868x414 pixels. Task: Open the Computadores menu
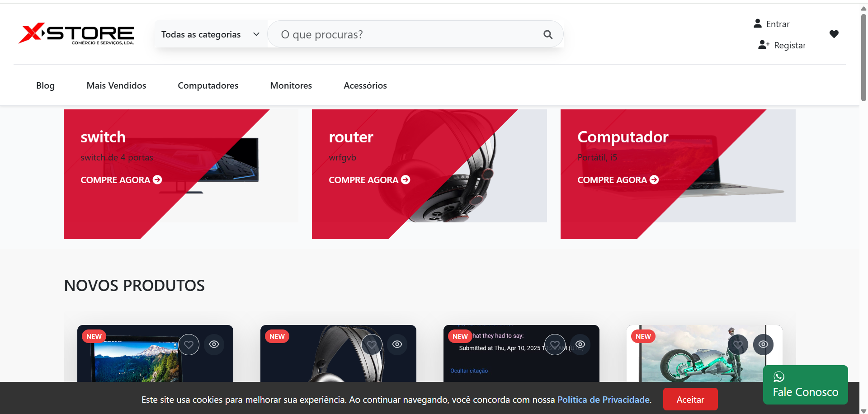[208, 85]
